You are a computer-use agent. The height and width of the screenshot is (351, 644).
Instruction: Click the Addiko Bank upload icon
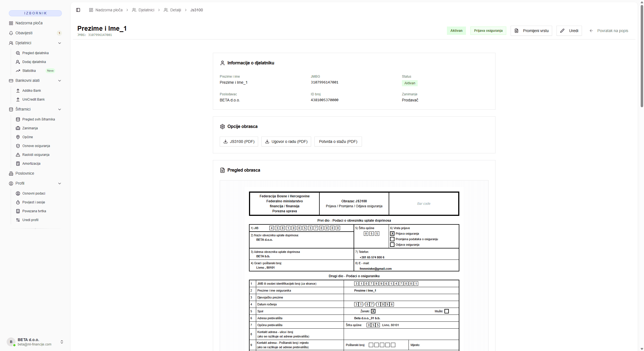(x=18, y=90)
